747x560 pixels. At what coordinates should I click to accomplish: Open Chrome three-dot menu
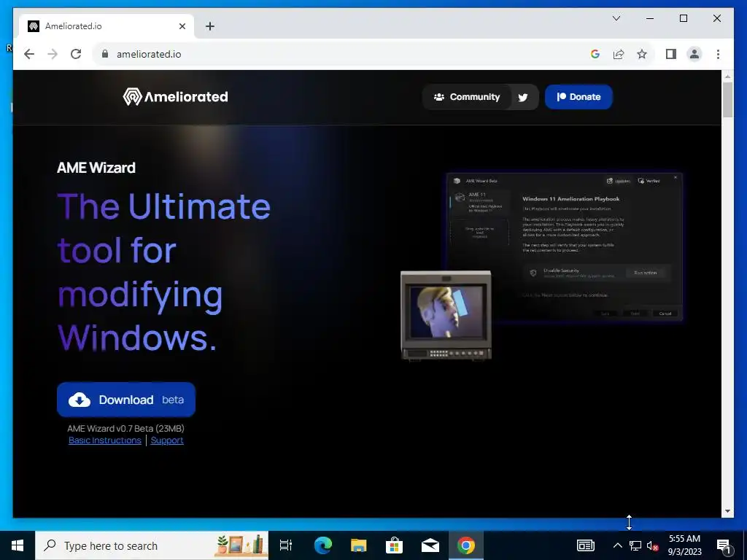(718, 54)
